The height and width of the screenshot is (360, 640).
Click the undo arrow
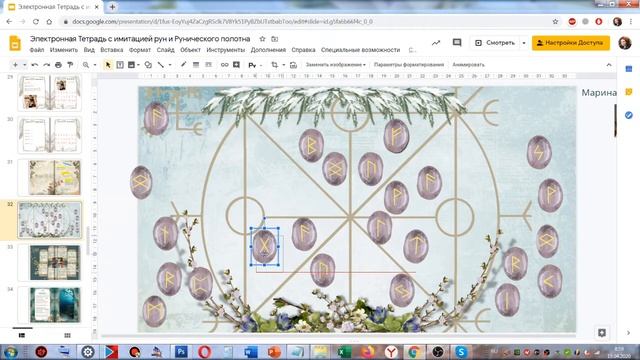(35, 65)
